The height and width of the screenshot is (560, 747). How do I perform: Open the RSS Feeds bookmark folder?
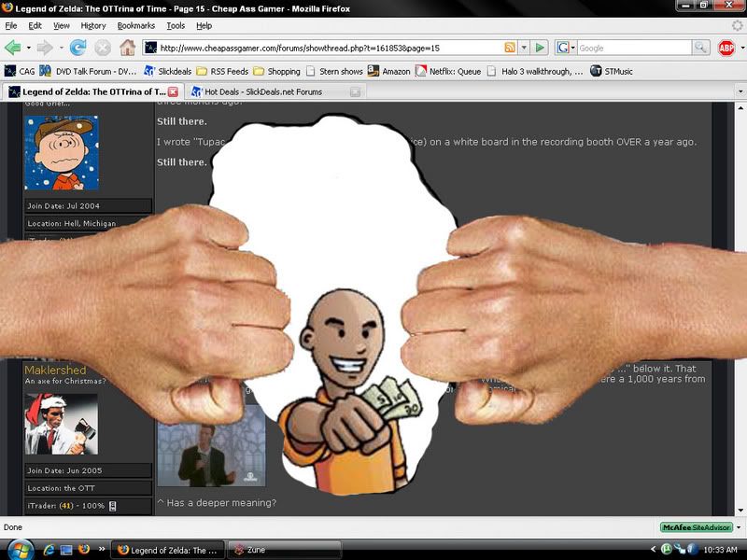point(222,72)
